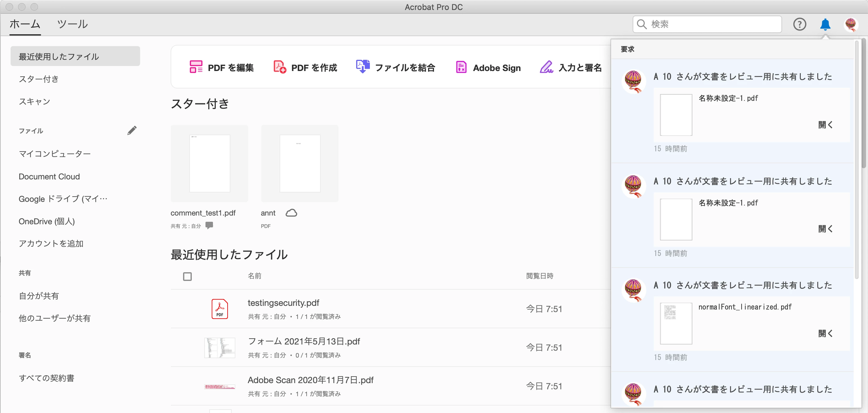Click the notifications bell icon

(x=825, y=24)
